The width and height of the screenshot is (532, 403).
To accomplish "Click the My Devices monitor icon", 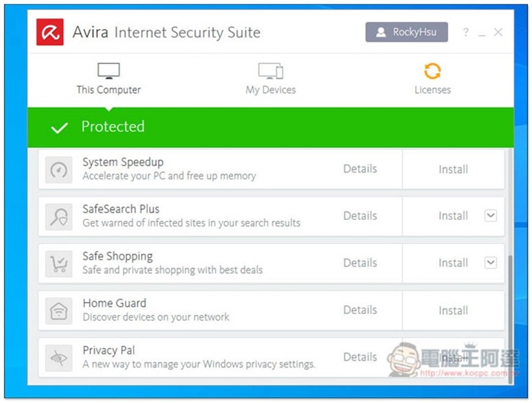I will point(270,71).
